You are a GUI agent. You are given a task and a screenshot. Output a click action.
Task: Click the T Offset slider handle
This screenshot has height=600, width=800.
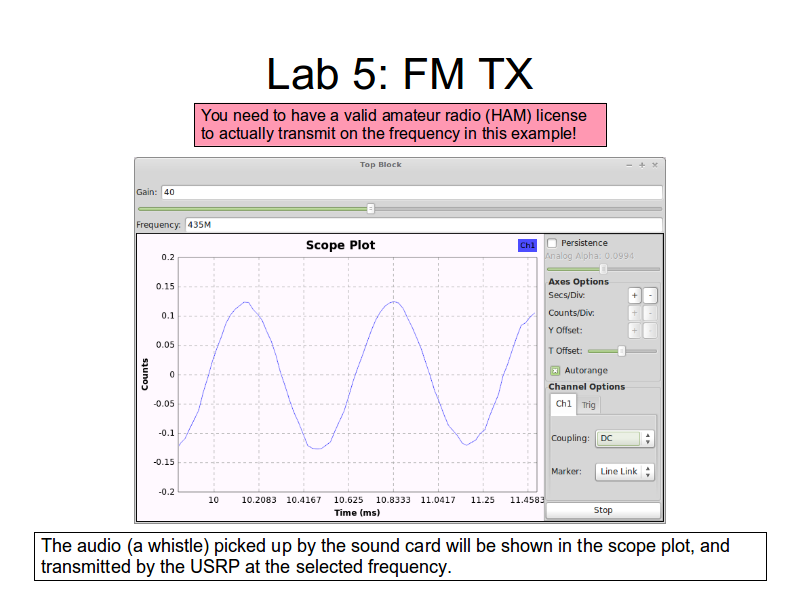pos(622,351)
